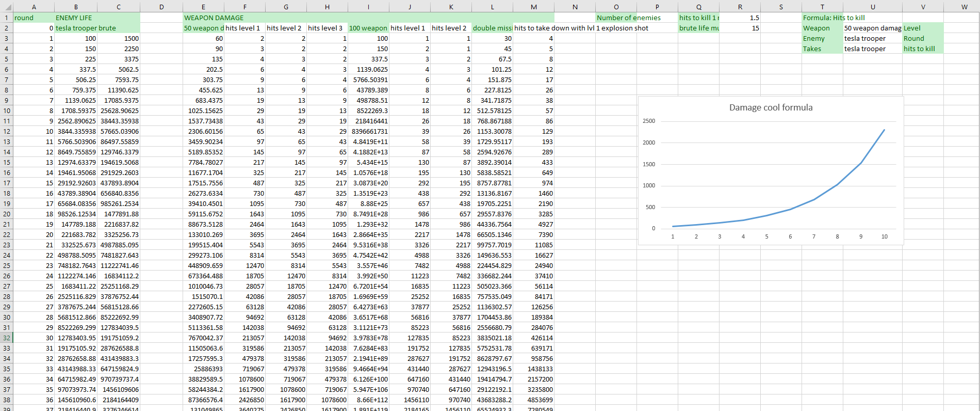Click the 'tesla trooper' cell in row 4
Image resolution: width=980 pixels, height=411 pixels.
tap(873, 49)
